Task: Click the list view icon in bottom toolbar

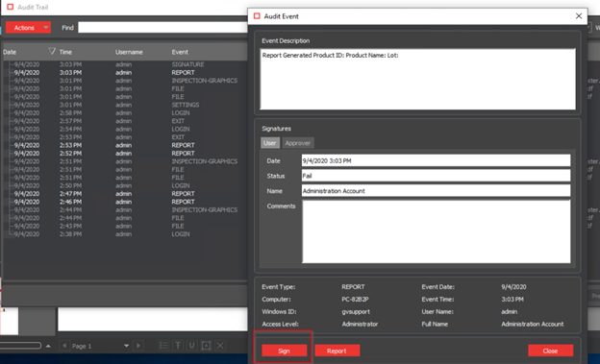Action: click(163, 346)
